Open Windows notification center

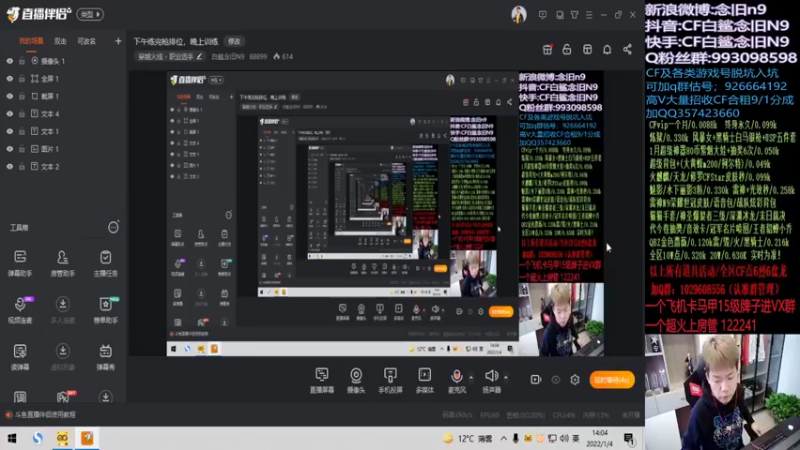(629, 438)
